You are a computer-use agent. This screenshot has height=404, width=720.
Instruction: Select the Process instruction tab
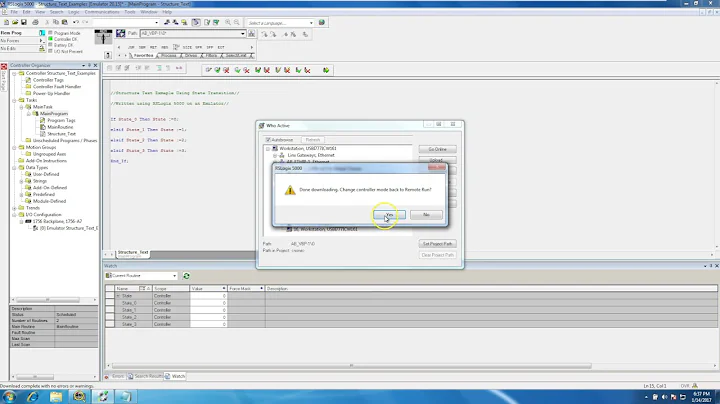(169, 56)
